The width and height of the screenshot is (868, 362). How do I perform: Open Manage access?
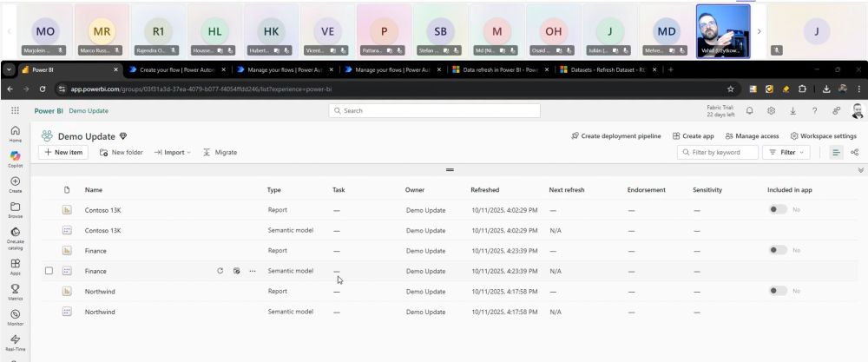(752, 135)
